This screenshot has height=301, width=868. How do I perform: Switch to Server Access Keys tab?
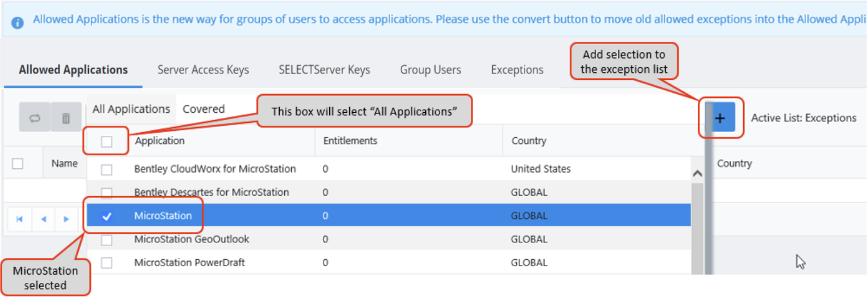pos(203,70)
